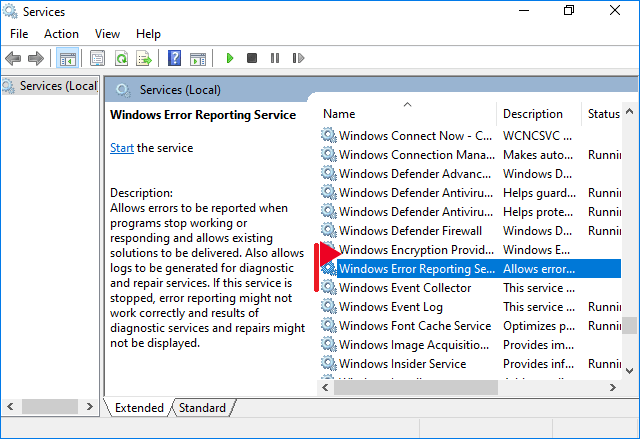Click console tree scroll left arrow
640x439 pixels.
click(11, 406)
